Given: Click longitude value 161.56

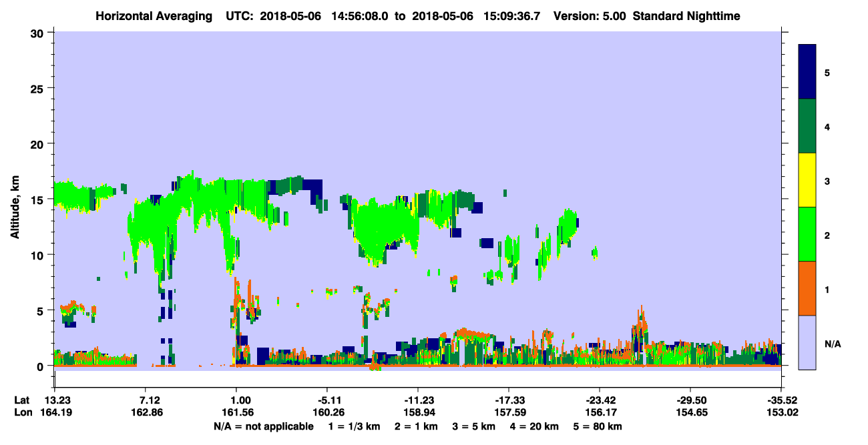Looking at the screenshot, I should click(x=236, y=412).
